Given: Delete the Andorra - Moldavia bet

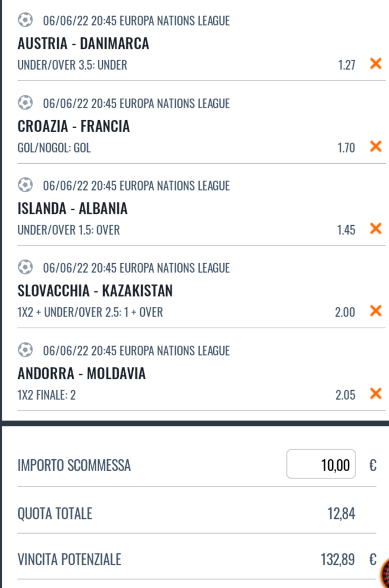Looking at the screenshot, I should 375,394.
